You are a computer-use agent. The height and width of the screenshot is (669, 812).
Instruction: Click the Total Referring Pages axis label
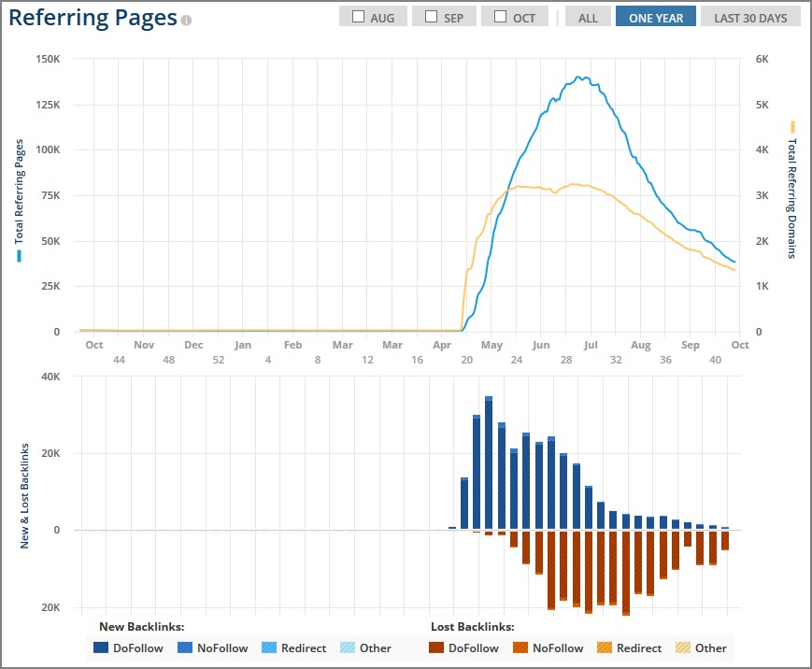coord(20,192)
